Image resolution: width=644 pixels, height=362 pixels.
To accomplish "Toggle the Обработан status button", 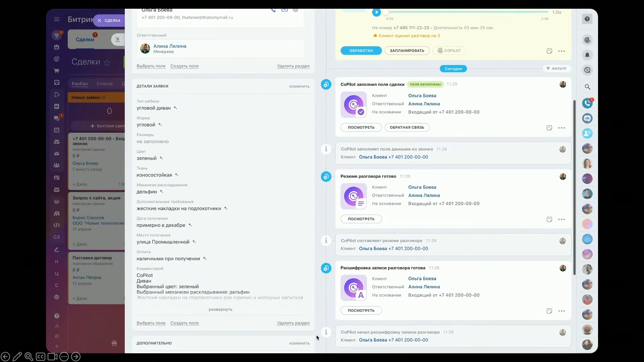I will 361,51.
